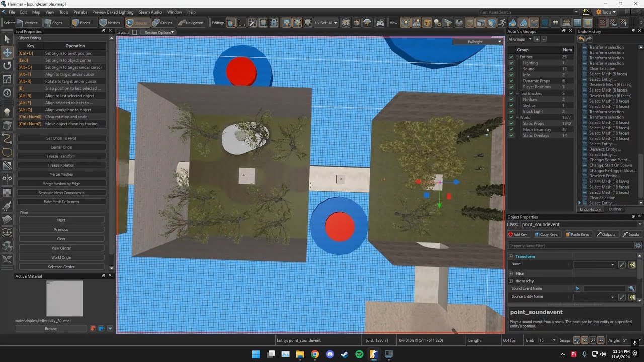Expand the Transform properties section
The height and width of the screenshot is (362, 644).
pyautogui.click(x=511, y=257)
